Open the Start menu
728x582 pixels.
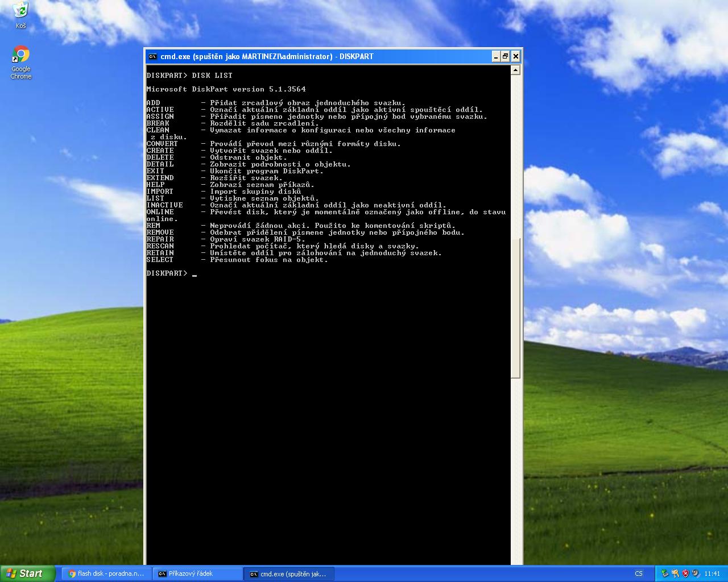[x=27, y=573]
